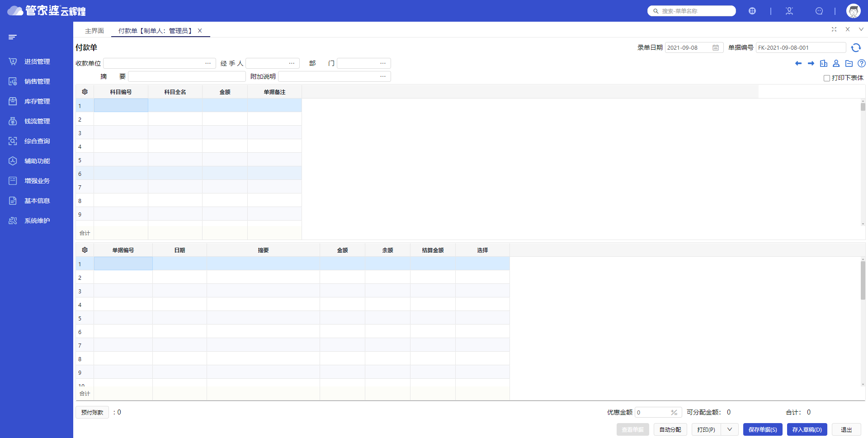Close the 付款单 tab
Screen dimensions: 868x438
pos(200,31)
